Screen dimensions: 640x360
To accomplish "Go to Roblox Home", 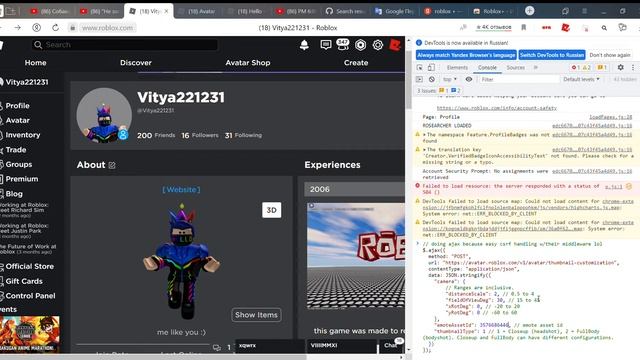I will coord(36,62).
